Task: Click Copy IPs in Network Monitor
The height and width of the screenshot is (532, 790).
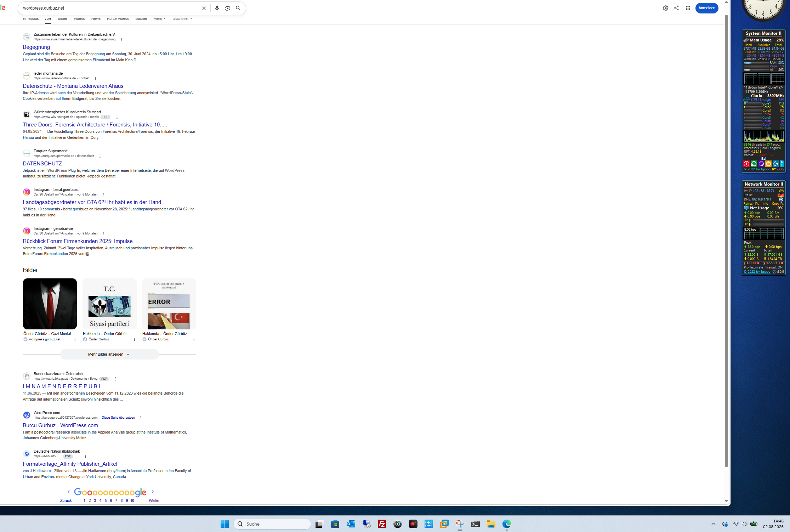Action: pos(778,204)
